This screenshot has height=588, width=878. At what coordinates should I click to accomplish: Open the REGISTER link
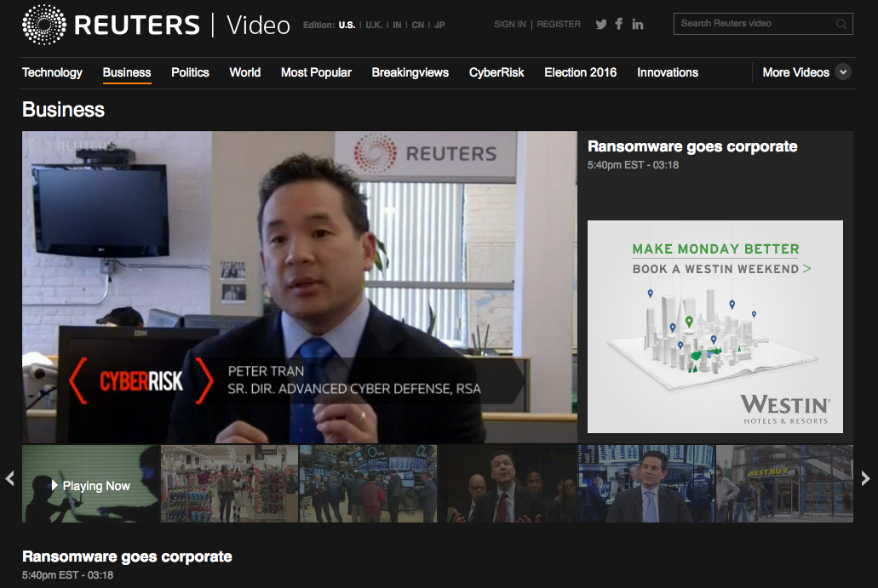click(x=558, y=24)
